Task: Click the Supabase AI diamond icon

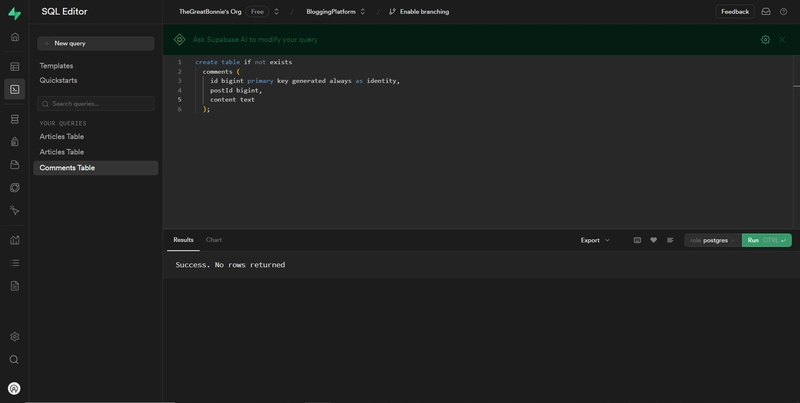Action: click(x=180, y=39)
